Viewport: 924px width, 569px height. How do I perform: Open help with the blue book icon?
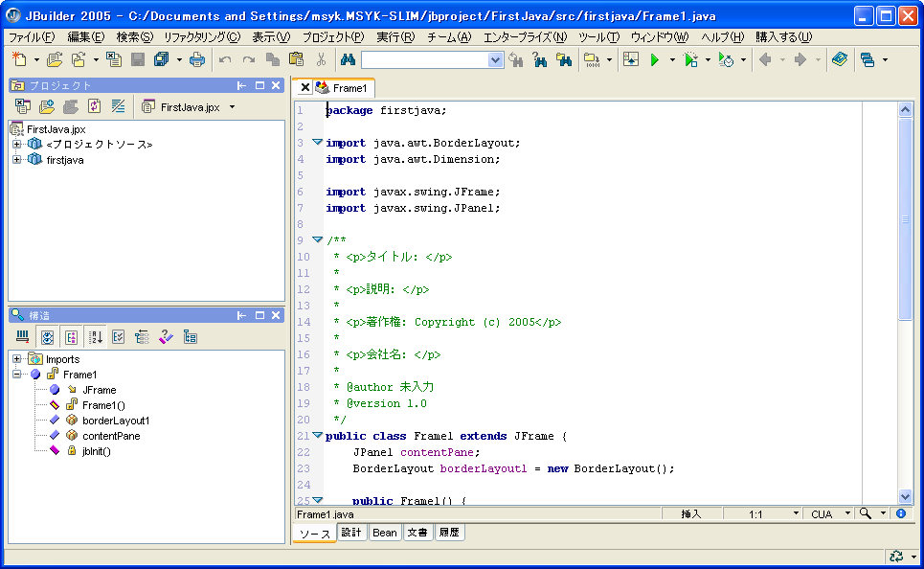click(x=839, y=60)
